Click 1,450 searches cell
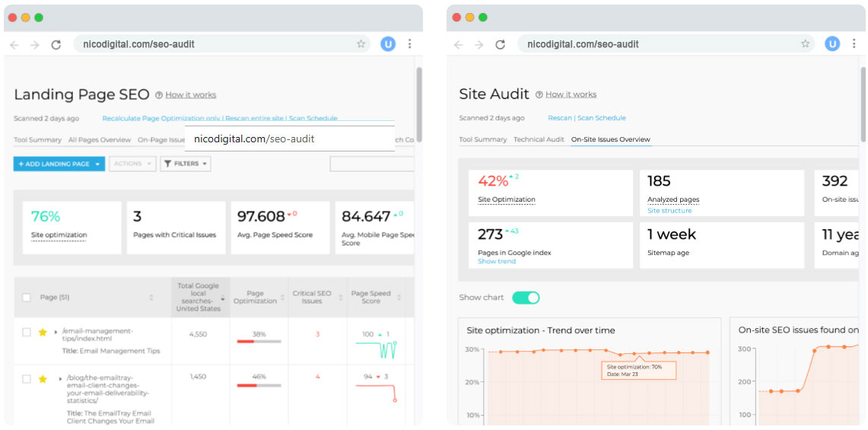 click(x=199, y=377)
